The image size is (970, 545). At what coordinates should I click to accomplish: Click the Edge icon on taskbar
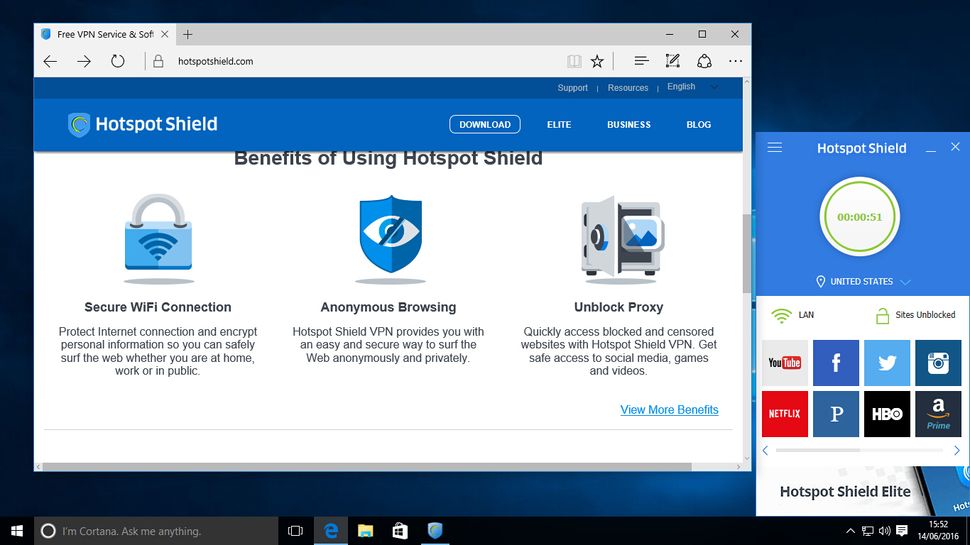click(331, 531)
